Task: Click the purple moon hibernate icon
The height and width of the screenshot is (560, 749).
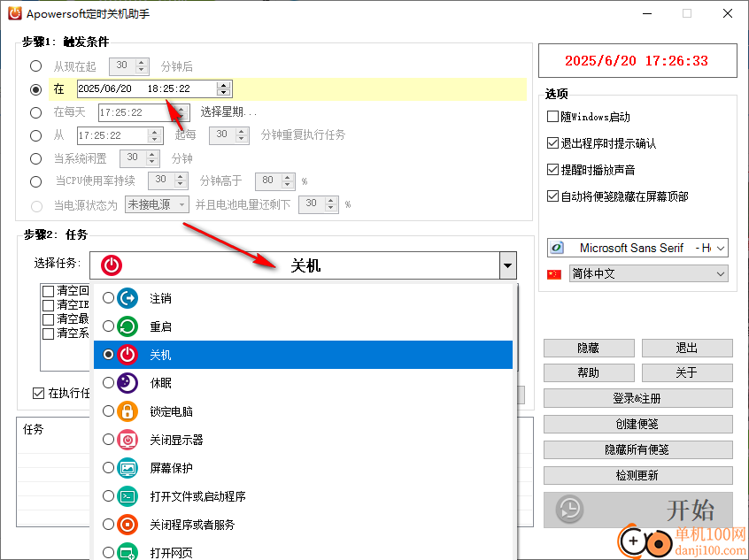Action: click(x=127, y=383)
